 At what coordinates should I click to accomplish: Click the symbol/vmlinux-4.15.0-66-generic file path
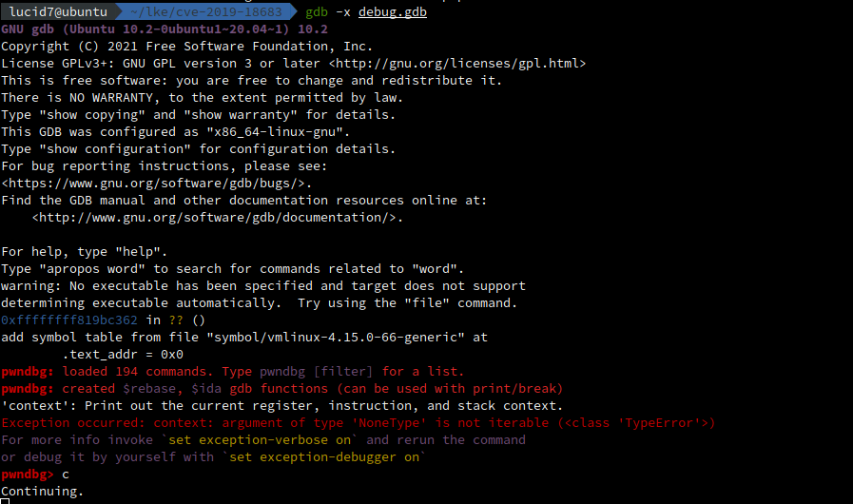(336, 338)
